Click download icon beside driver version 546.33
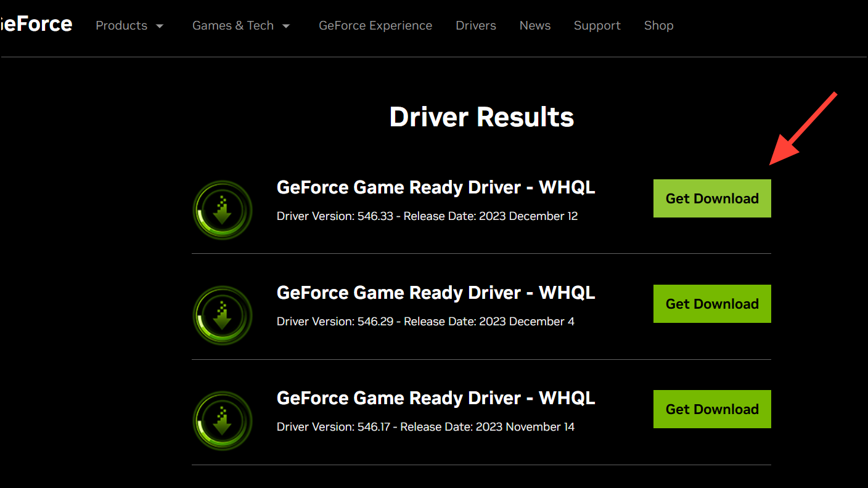 [223, 210]
